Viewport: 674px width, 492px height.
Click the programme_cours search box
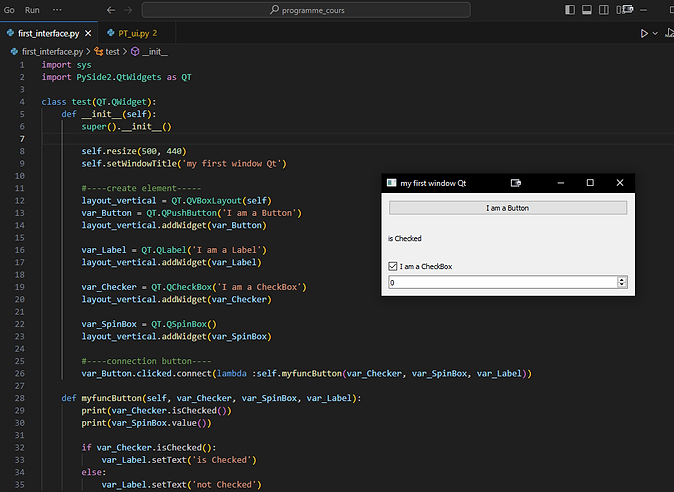click(x=306, y=10)
